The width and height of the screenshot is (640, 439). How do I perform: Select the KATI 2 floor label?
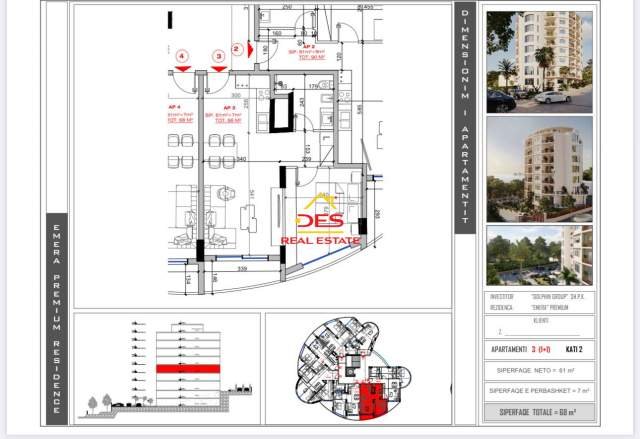[574, 349]
